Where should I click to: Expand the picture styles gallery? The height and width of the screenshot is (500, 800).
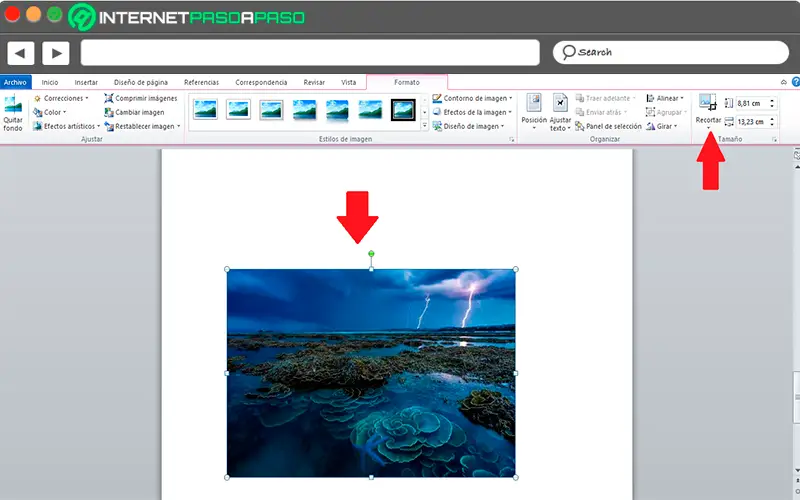[x=424, y=126]
